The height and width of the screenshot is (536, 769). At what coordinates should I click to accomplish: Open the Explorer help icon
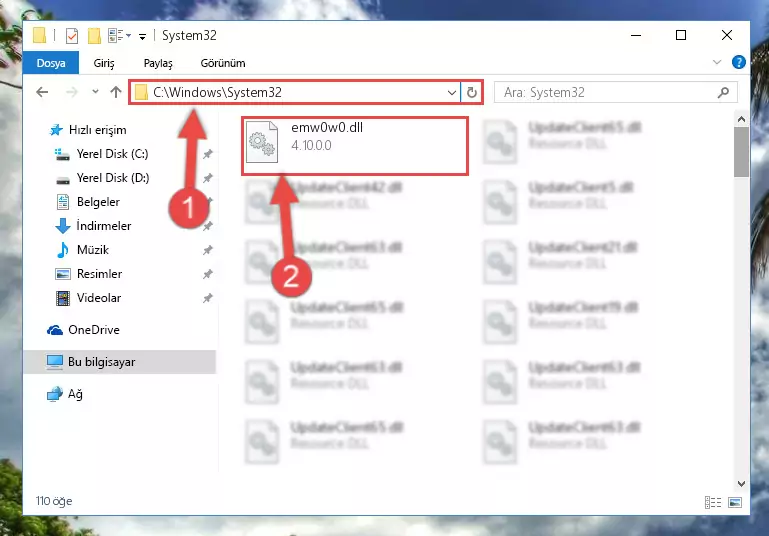739,62
